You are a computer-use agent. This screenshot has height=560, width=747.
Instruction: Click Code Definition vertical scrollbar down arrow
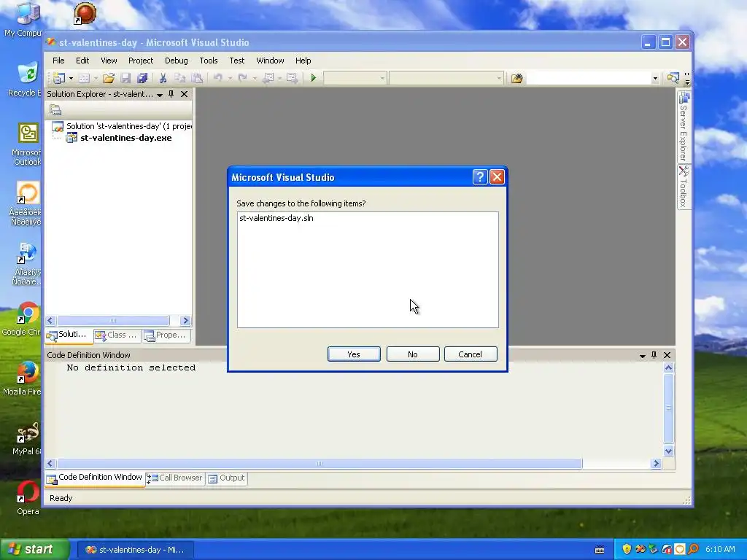668,451
